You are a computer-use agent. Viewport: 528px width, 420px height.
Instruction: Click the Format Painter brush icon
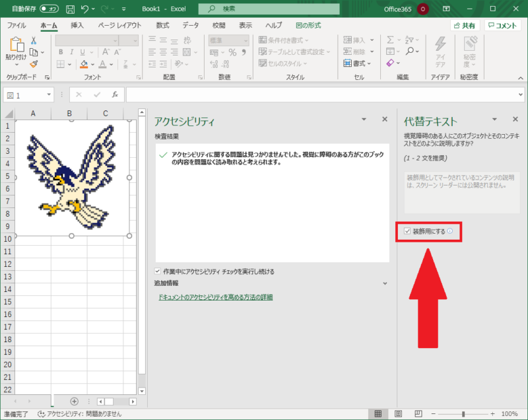pyautogui.click(x=34, y=63)
